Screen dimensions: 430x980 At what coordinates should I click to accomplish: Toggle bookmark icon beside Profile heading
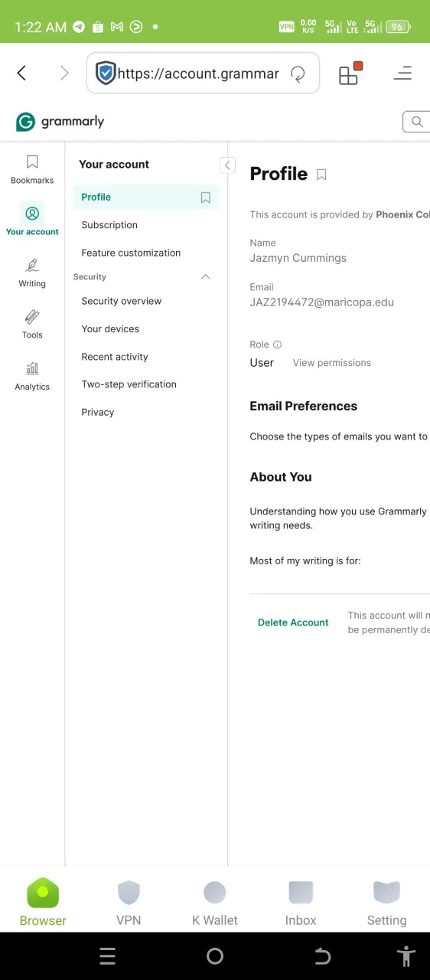(x=321, y=175)
